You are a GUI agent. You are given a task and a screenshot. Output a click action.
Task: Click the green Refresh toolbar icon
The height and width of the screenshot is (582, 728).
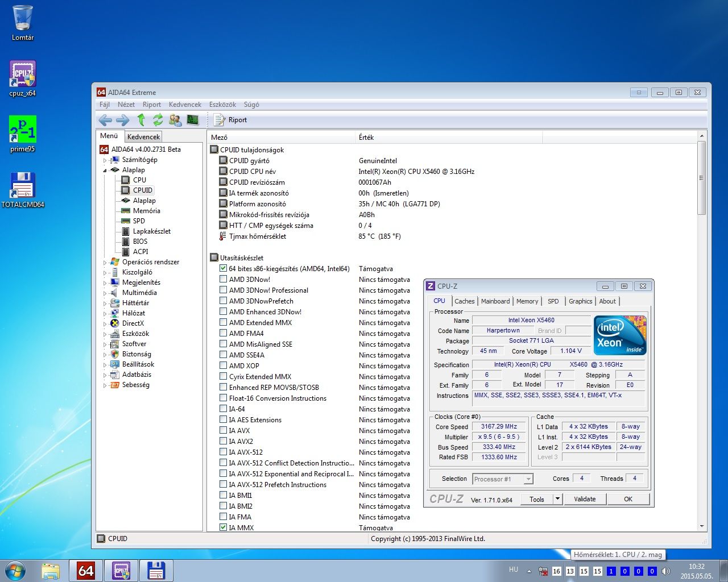[158, 120]
